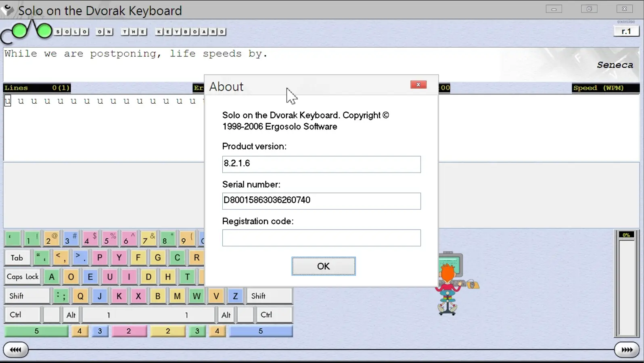Click the 1 number key
The width and height of the screenshot is (644, 363).
pos(32,239)
